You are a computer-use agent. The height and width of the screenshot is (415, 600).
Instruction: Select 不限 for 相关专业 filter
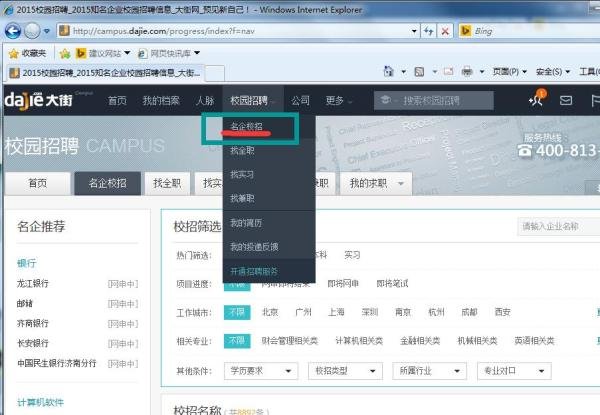click(235, 341)
